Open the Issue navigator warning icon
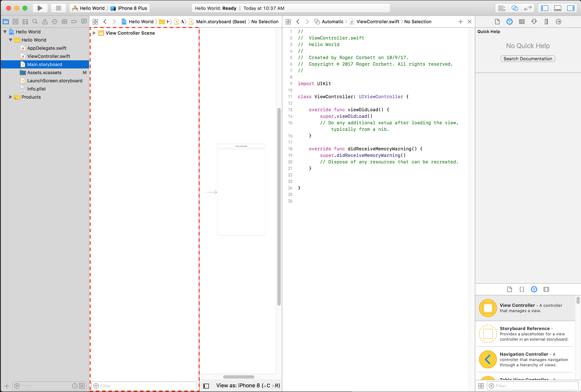Image resolution: width=581 pixels, height=392 pixels. coord(45,22)
